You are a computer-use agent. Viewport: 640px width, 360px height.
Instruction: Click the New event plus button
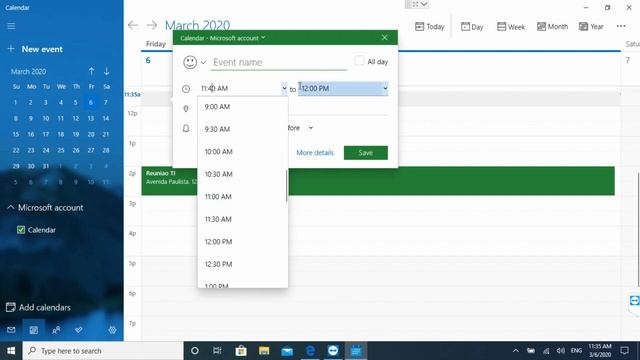(x=11, y=49)
